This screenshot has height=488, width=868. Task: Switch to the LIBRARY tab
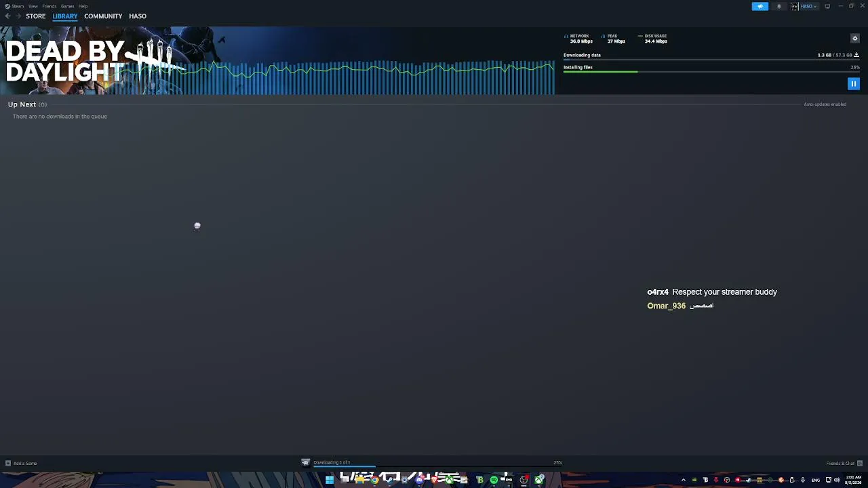click(x=65, y=16)
